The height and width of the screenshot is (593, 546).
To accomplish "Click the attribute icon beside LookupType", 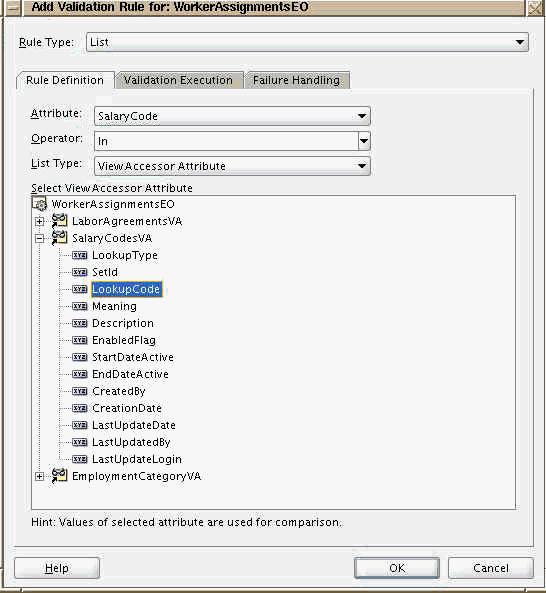I will (x=80, y=255).
